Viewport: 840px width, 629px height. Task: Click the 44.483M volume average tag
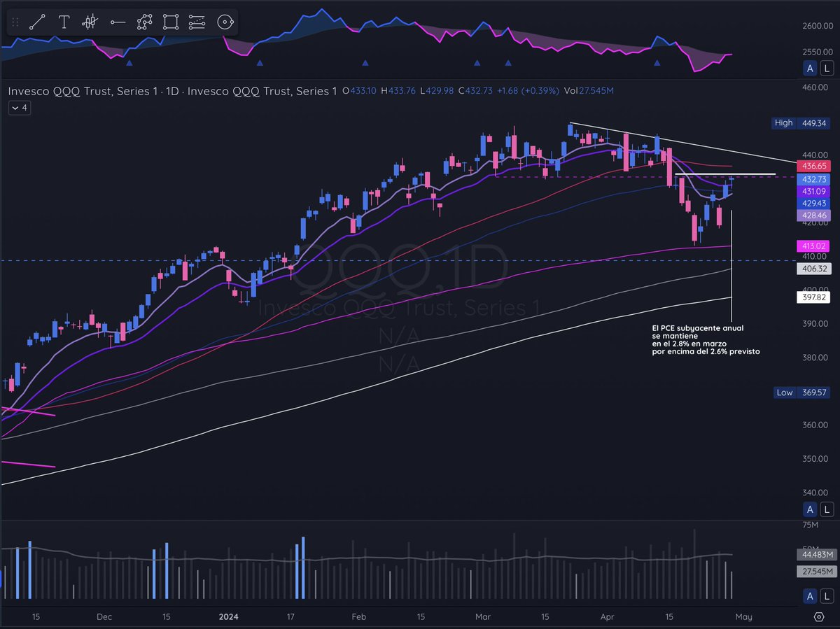click(x=815, y=555)
